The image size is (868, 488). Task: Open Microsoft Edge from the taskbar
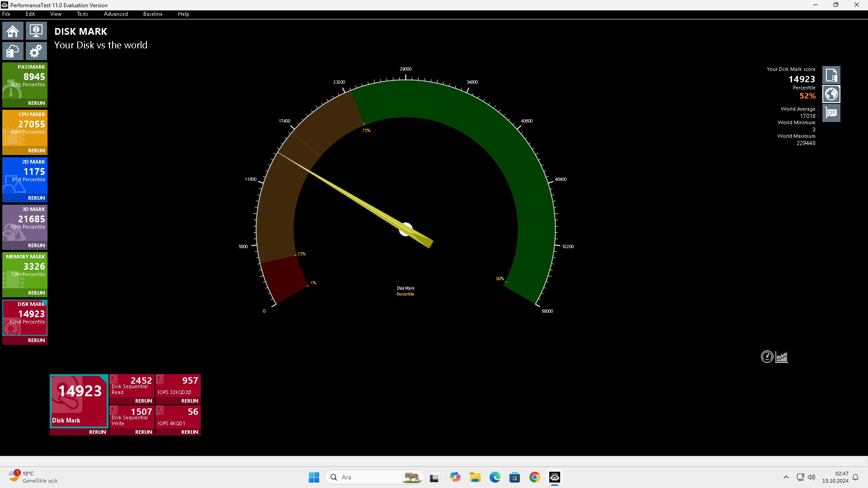coord(495,477)
